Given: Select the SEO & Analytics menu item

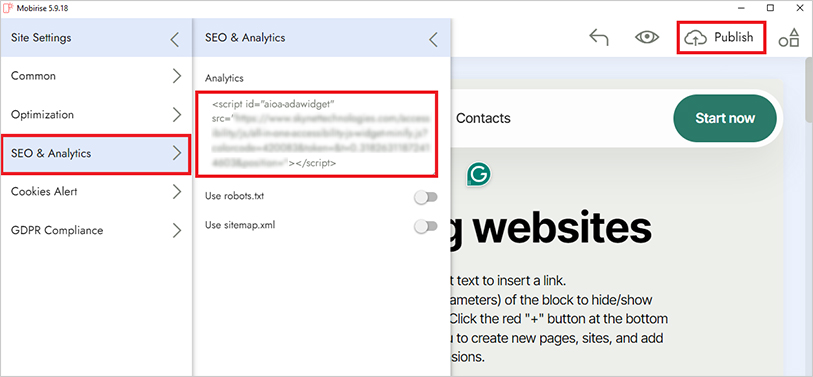Looking at the screenshot, I should 96,153.
